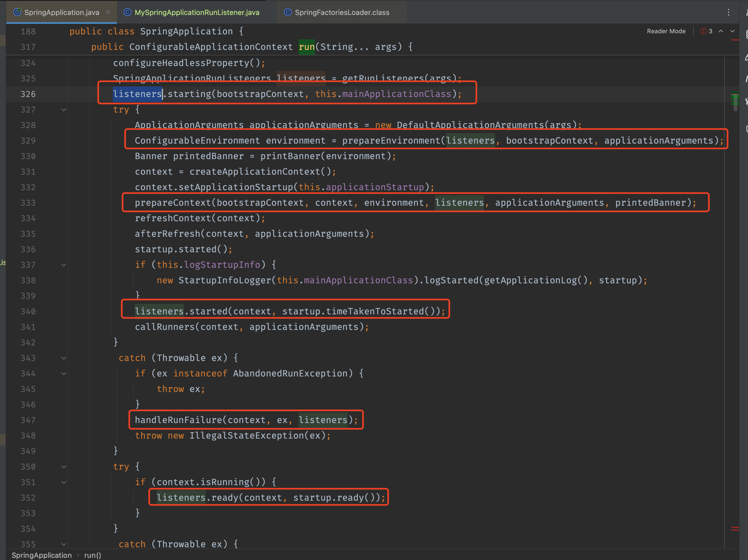The height and width of the screenshot is (560, 748).
Task: Click configureHeadlessProperty() call on line 324
Action: click(x=189, y=63)
